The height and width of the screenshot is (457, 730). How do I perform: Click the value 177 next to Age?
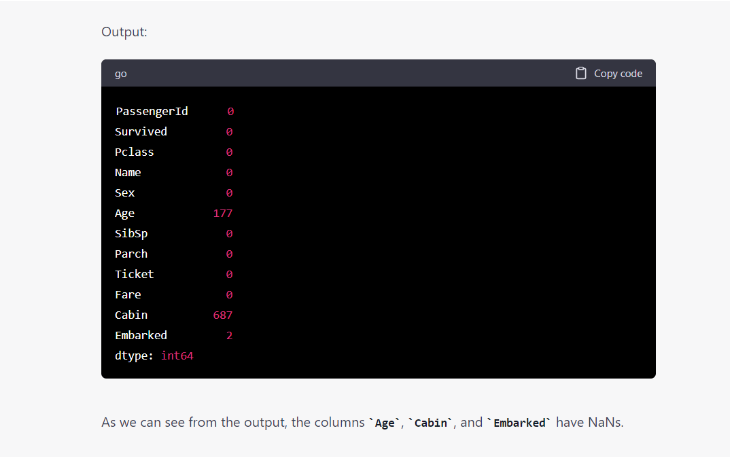[x=222, y=213]
